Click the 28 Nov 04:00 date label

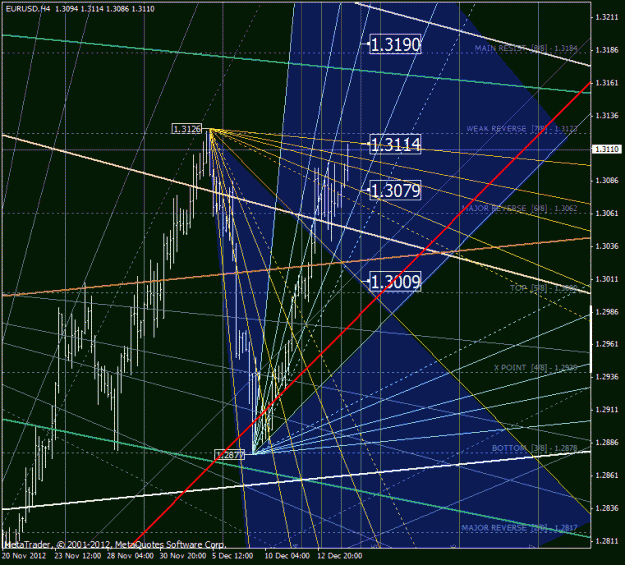[x=130, y=556]
